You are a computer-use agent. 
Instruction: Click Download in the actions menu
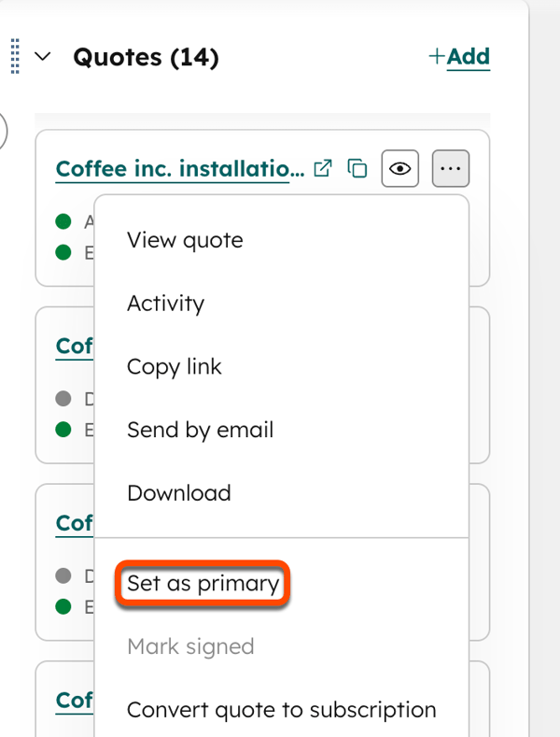coord(282,493)
